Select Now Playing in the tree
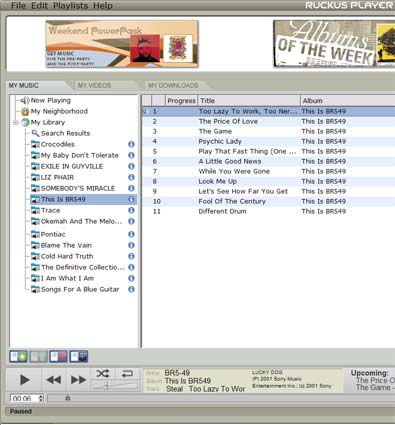 click(50, 100)
